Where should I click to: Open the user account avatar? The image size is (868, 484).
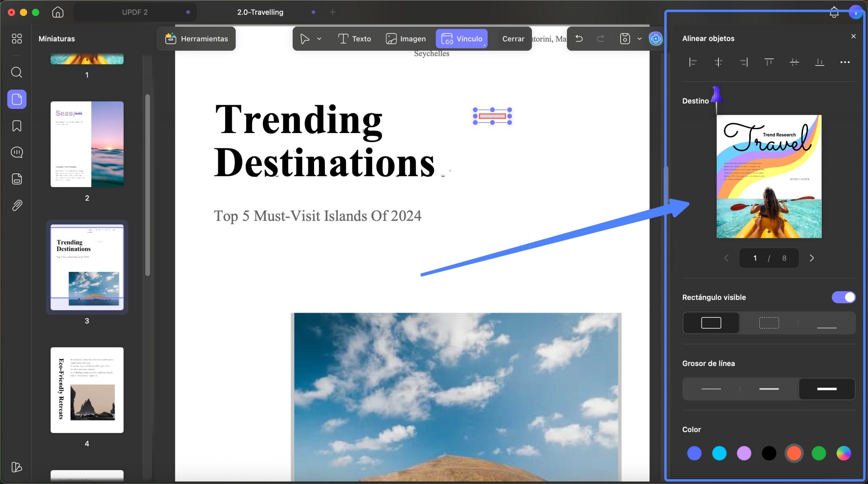pyautogui.click(x=855, y=13)
